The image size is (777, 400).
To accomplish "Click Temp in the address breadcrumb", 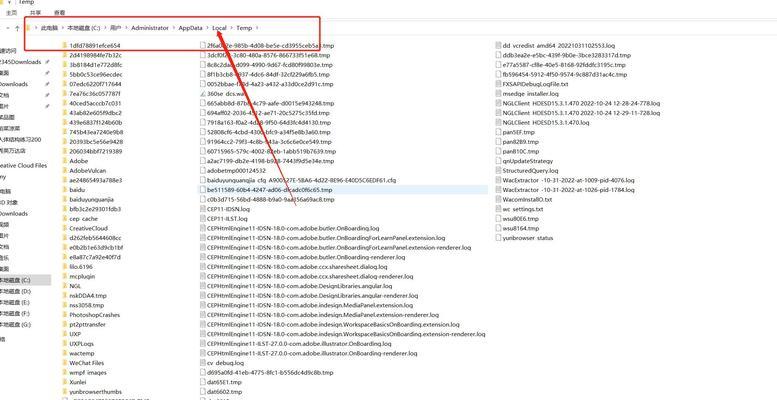I will (x=244, y=28).
